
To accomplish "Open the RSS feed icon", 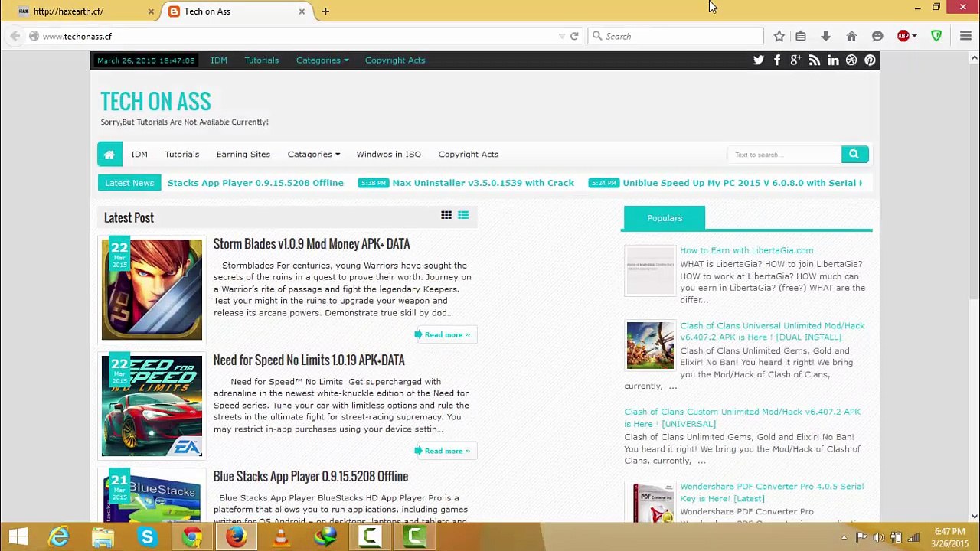I will pyautogui.click(x=815, y=60).
